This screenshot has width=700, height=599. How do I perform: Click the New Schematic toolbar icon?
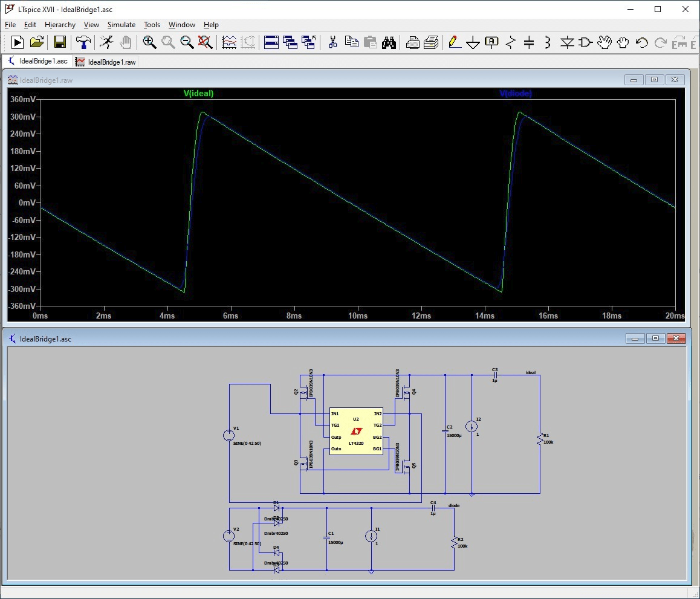(18, 42)
